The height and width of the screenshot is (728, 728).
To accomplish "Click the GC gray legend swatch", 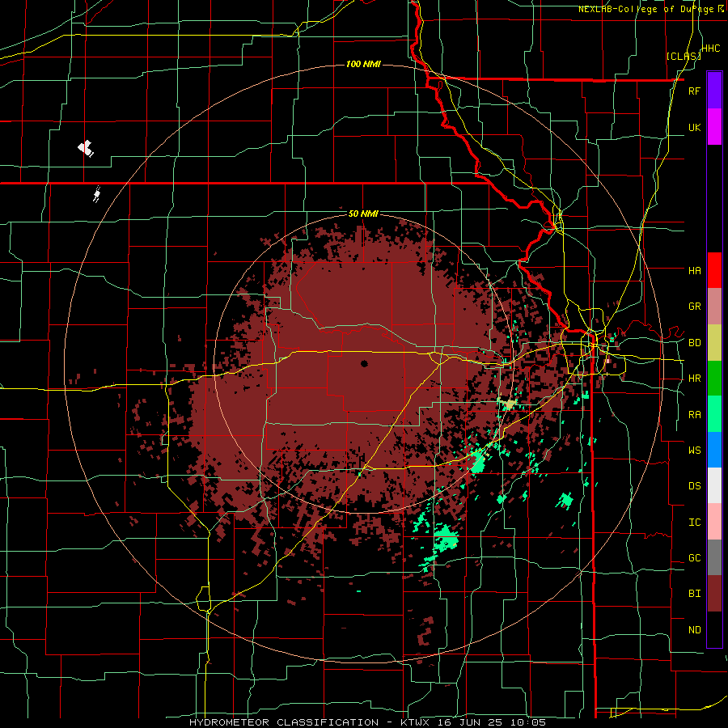I will pyautogui.click(x=714, y=557).
